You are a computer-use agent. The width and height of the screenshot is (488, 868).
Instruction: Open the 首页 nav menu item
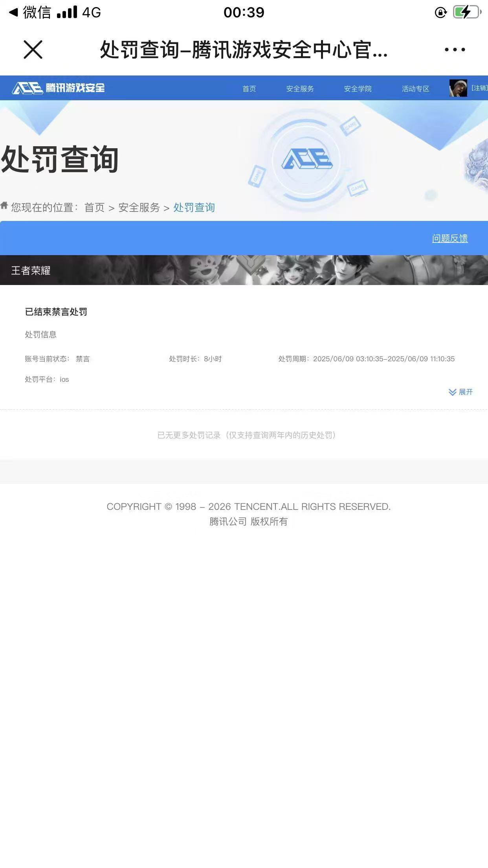click(249, 88)
